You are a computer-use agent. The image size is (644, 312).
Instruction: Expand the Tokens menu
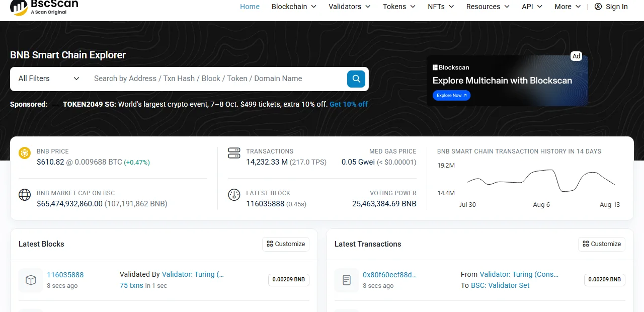[x=399, y=7]
